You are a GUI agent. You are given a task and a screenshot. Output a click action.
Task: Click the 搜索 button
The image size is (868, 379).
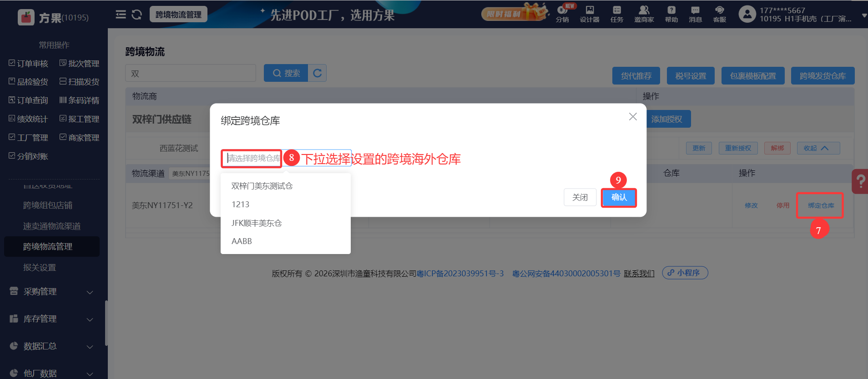point(286,73)
